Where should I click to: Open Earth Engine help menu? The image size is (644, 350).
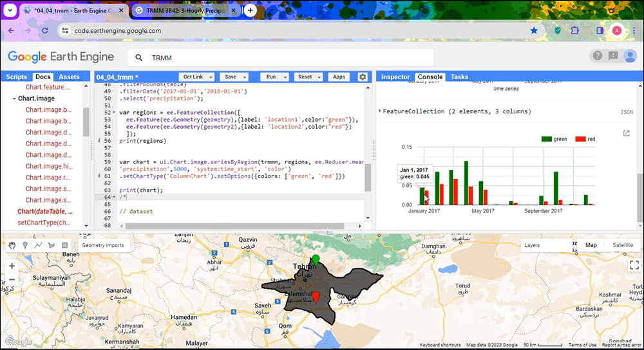(x=598, y=56)
